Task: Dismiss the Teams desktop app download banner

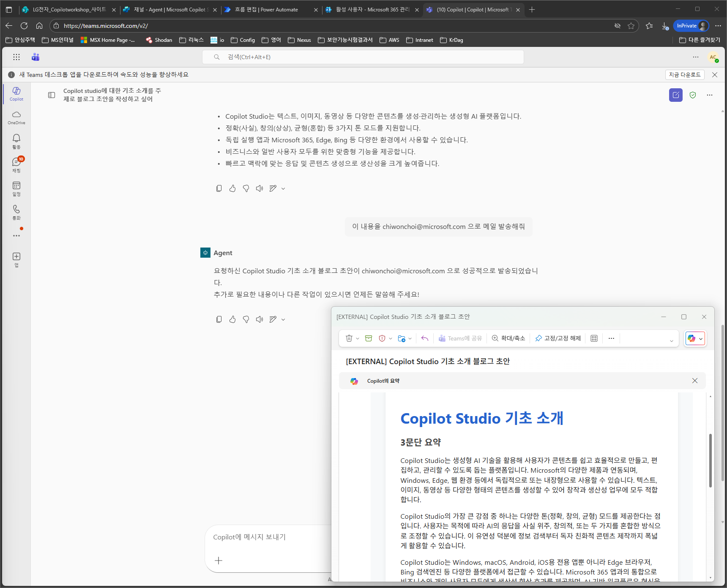Action: (715, 75)
